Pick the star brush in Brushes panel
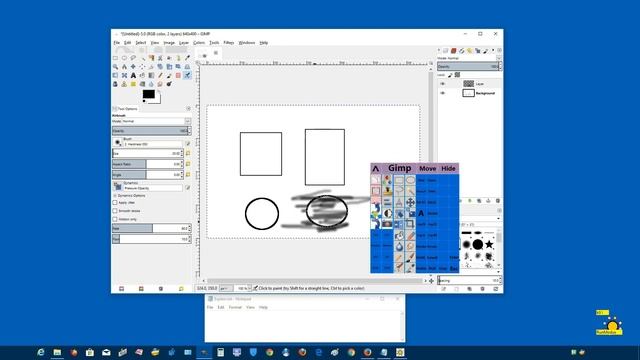 (x=489, y=244)
